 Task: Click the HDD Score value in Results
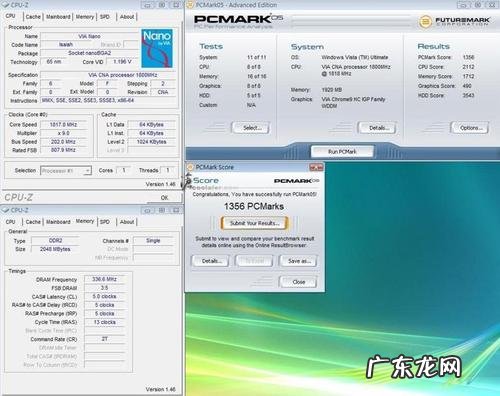(x=468, y=95)
